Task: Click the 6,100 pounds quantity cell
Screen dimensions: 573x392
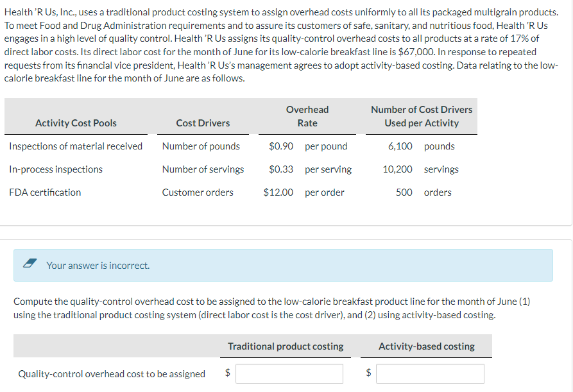Action: click(422, 146)
